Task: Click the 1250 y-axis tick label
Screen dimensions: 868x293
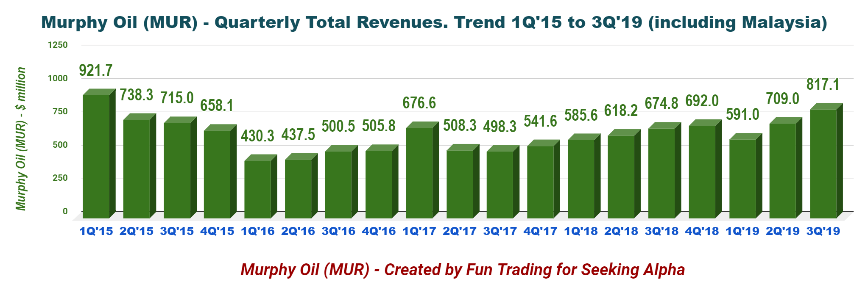Action: [57, 45]
